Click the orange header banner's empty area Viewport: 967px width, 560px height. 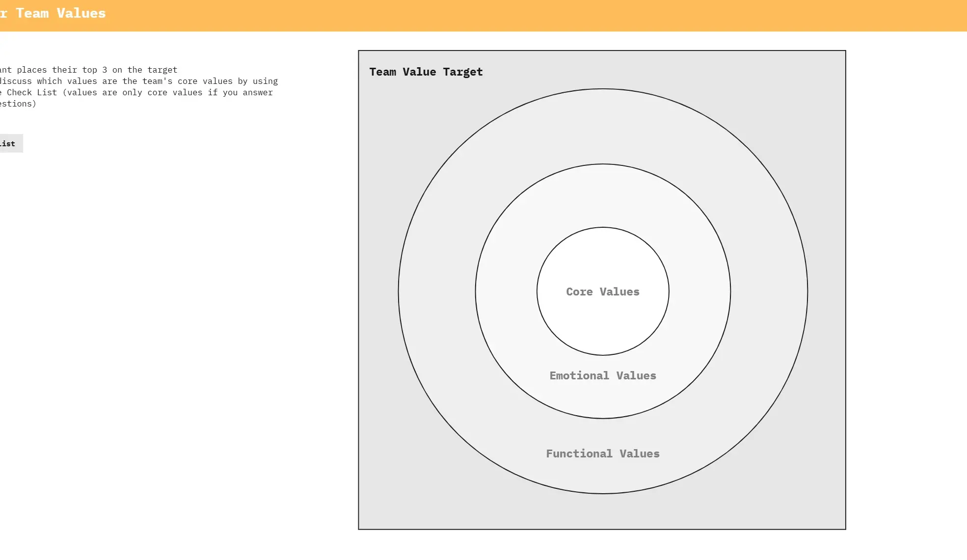pos(491,15)
